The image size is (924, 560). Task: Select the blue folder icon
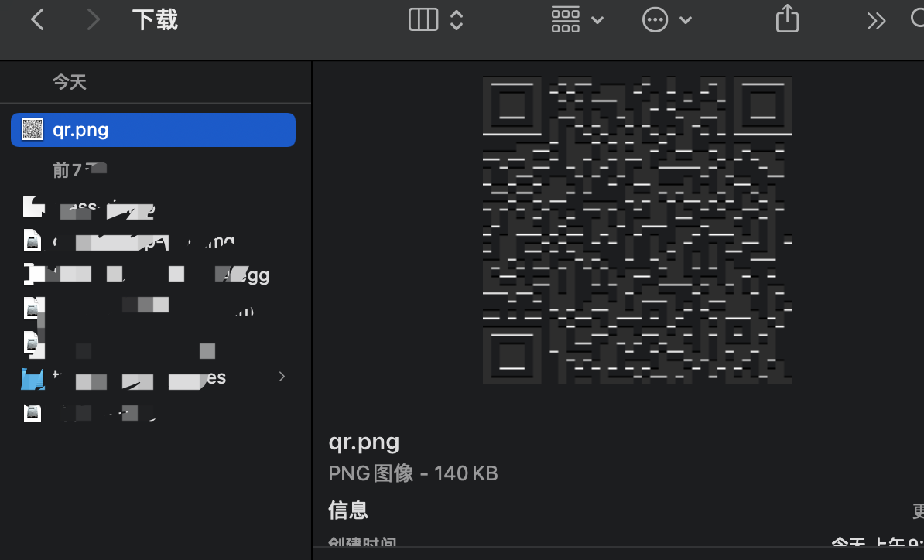click(x=33, y=379)
